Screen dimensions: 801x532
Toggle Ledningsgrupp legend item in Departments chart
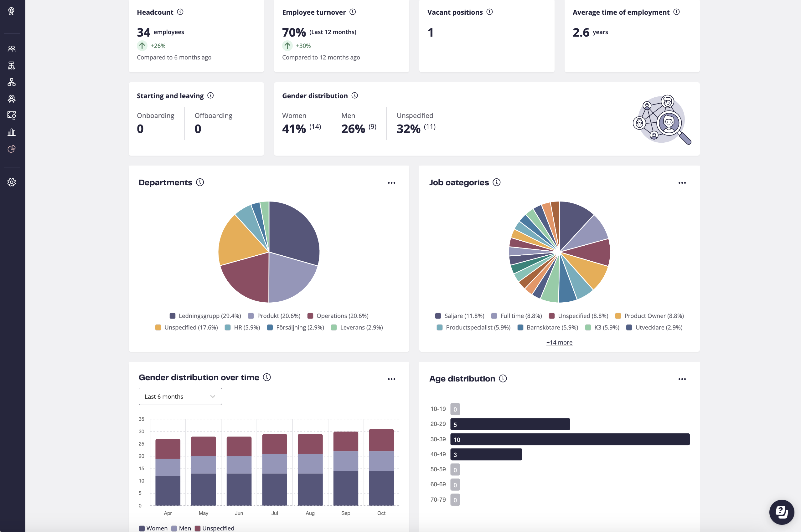coord(205,316)
